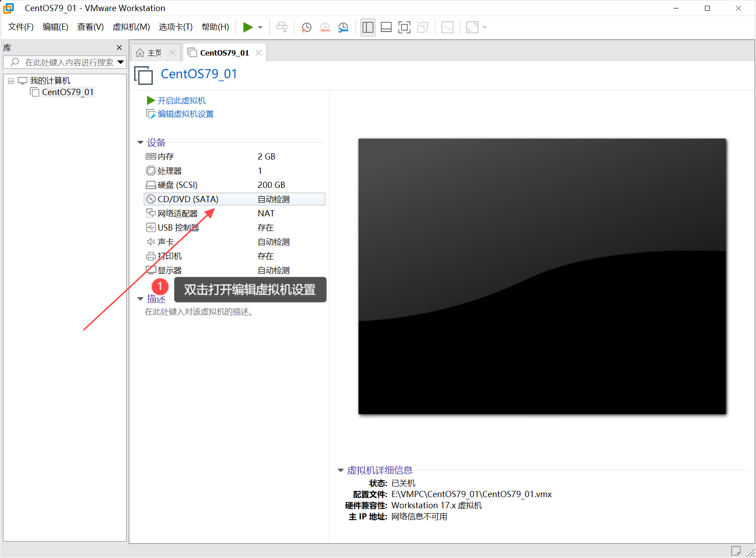Viewport: 756px width, 558px height.
Task: Select the 内存 device row
Action: point(235,156)
